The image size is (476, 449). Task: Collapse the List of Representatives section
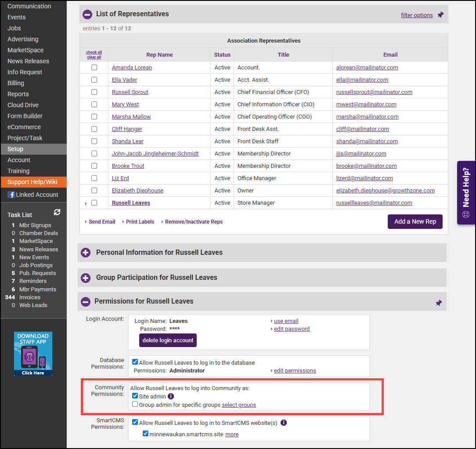pos(87,14)
